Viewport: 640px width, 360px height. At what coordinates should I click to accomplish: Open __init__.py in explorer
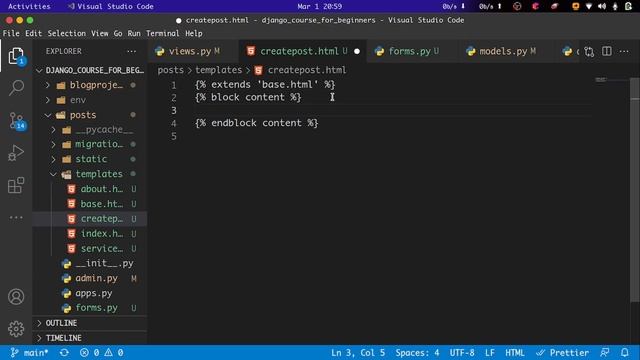(90, 263)
